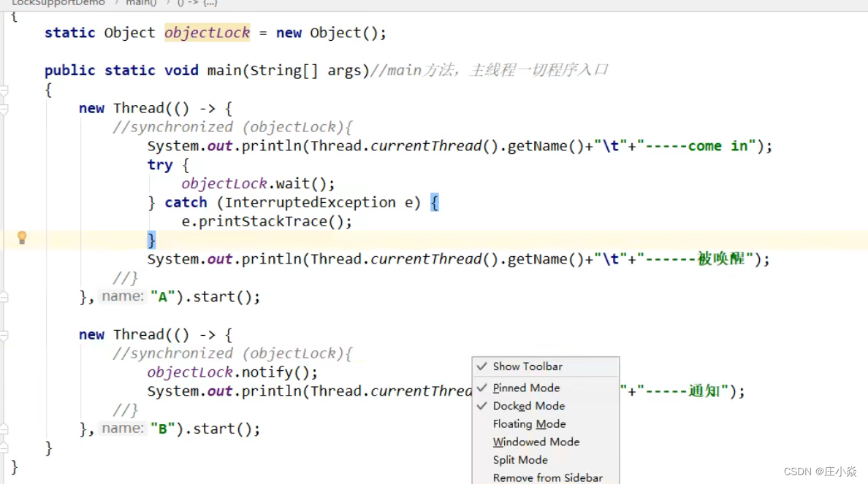
Task: Click the "-----通知" string literal
Action: click(x=682, y=391)
